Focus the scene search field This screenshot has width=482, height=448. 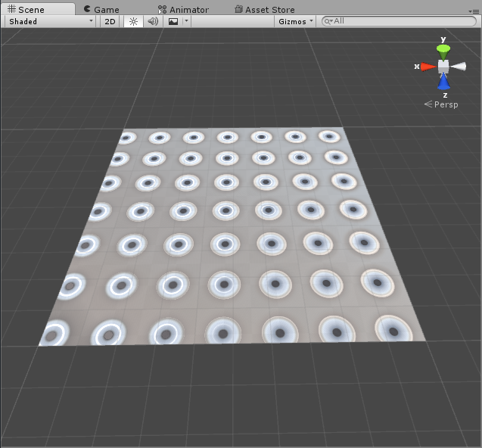click(399, 21)
